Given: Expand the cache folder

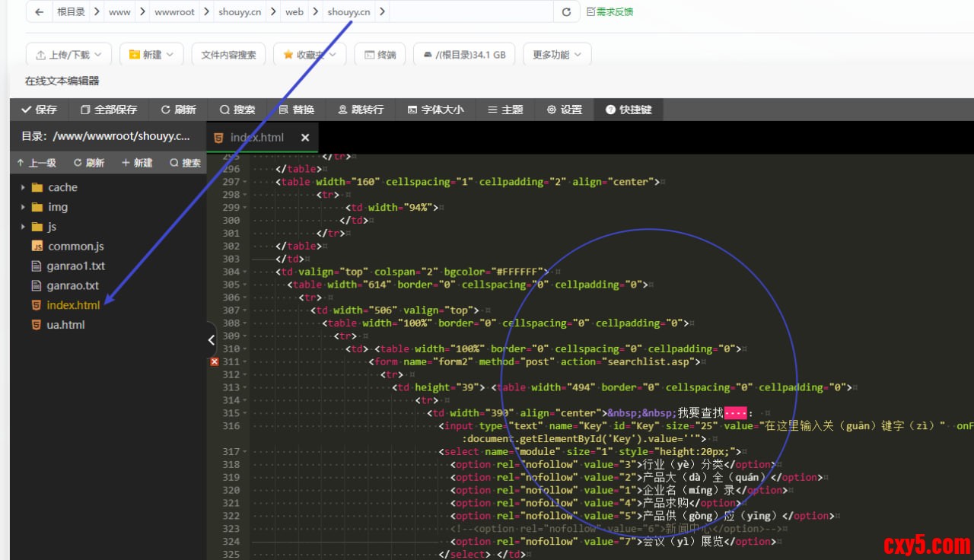Looking at the screenshot, I should tap(24, 187).
